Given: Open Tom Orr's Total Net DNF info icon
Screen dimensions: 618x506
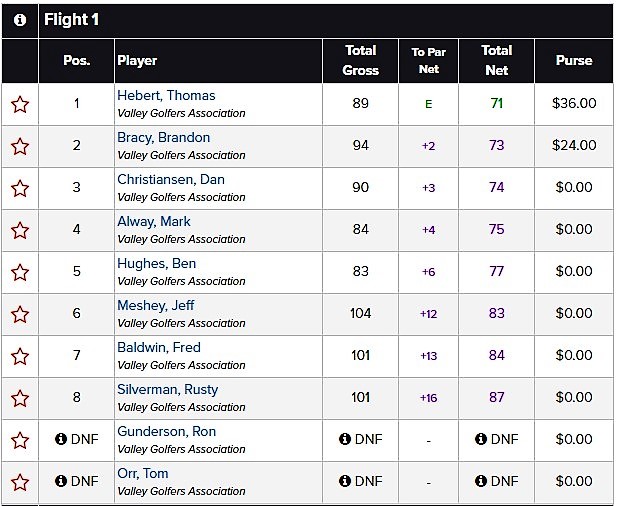Looking at the screenshot, I should click(481, 481).
